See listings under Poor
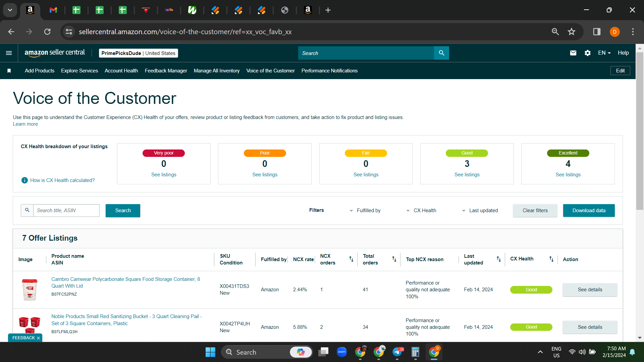 (265, 175)
